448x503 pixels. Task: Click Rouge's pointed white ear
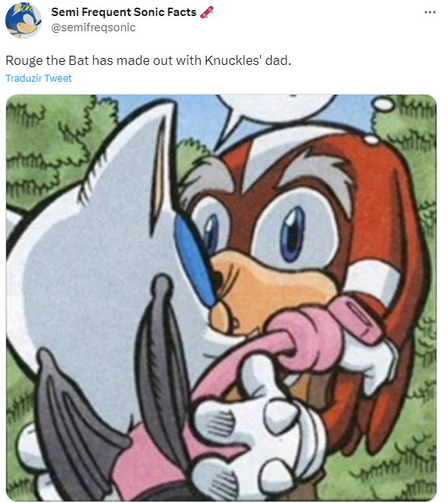pos(162,167)
